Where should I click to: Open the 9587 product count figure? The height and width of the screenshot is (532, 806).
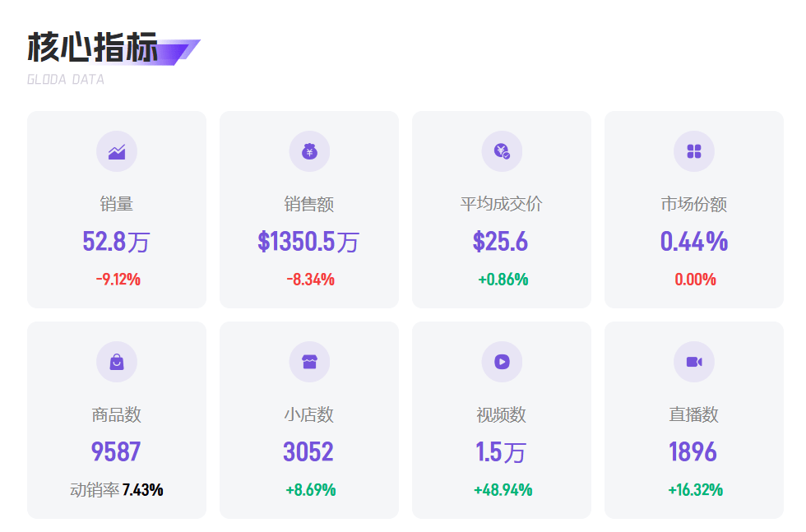pos(117,452)
